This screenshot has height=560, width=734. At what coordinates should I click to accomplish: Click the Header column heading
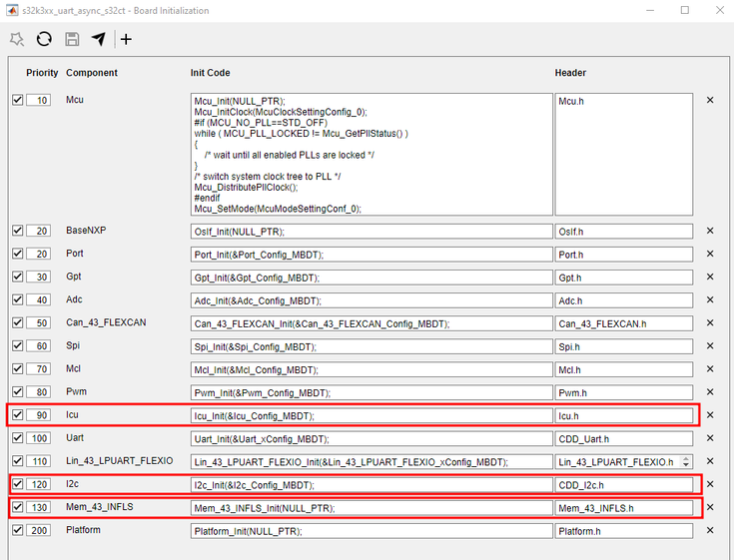pos(570,73)
